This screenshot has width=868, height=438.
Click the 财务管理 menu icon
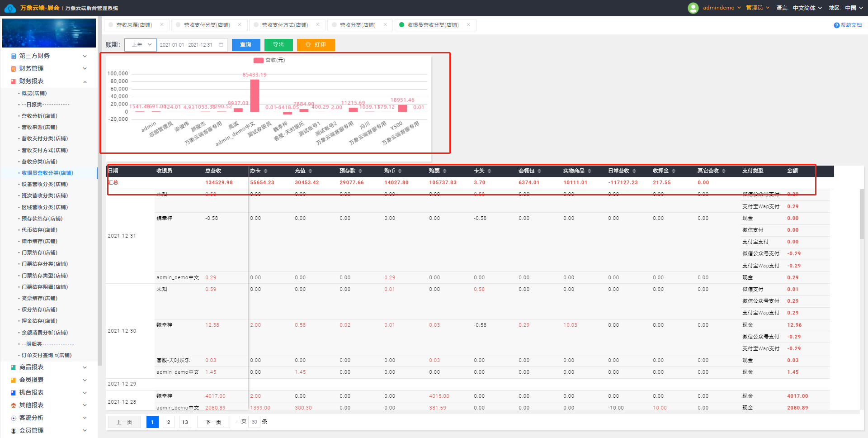14,69
